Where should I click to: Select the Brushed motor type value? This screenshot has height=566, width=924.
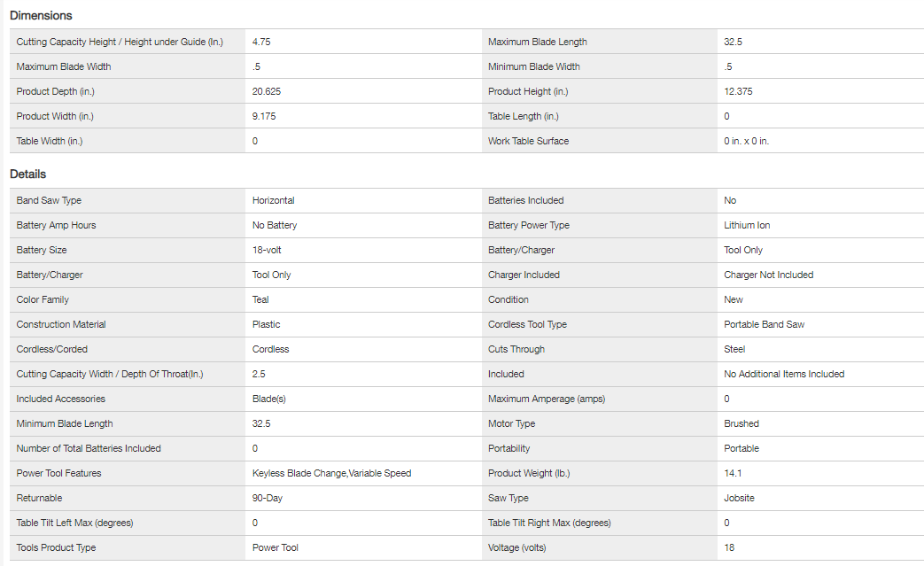coord(742,423)
